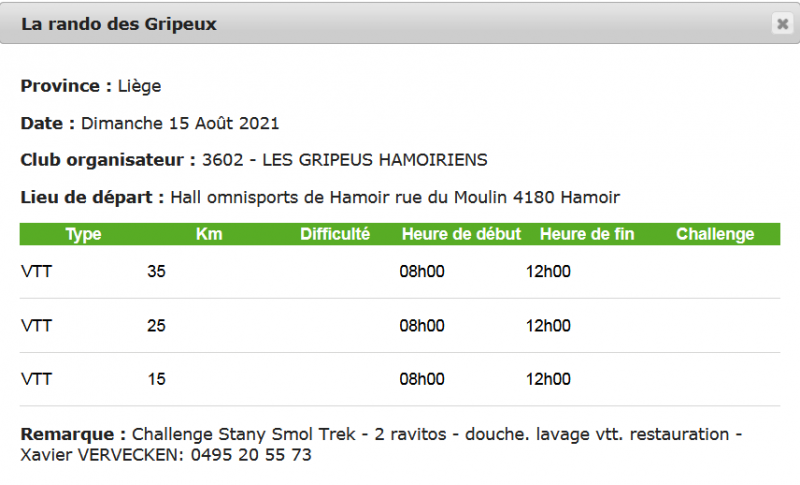The width and height of the screenshot is (800, 485).
Task: Click the club name LES GRIPEUS HAMOIRIENS
Action: click(x=375, y=160)
